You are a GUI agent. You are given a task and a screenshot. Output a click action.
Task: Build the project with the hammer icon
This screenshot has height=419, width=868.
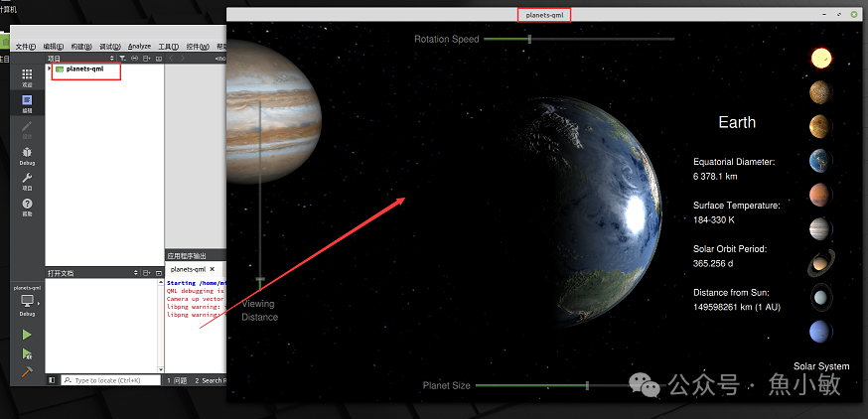[x=27, y=372]
